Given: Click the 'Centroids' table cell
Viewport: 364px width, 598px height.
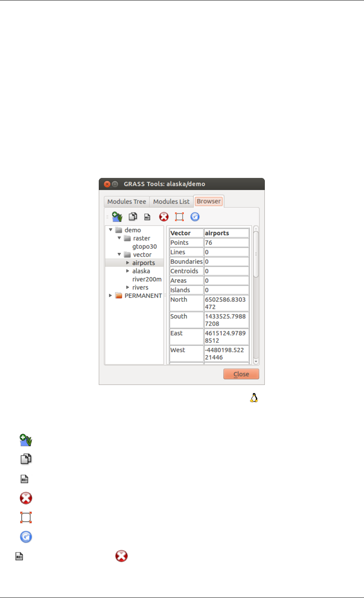Looking at the screenshot, I should (186, 271).
